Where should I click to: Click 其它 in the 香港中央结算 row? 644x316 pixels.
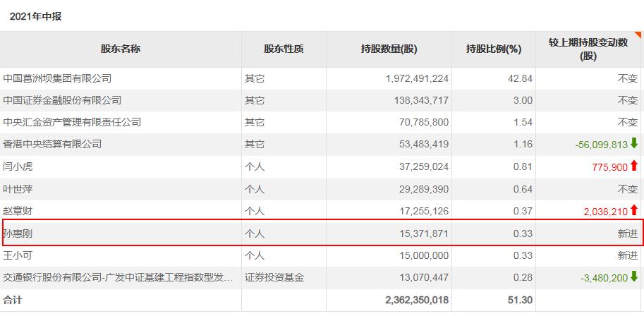[255, 144]
